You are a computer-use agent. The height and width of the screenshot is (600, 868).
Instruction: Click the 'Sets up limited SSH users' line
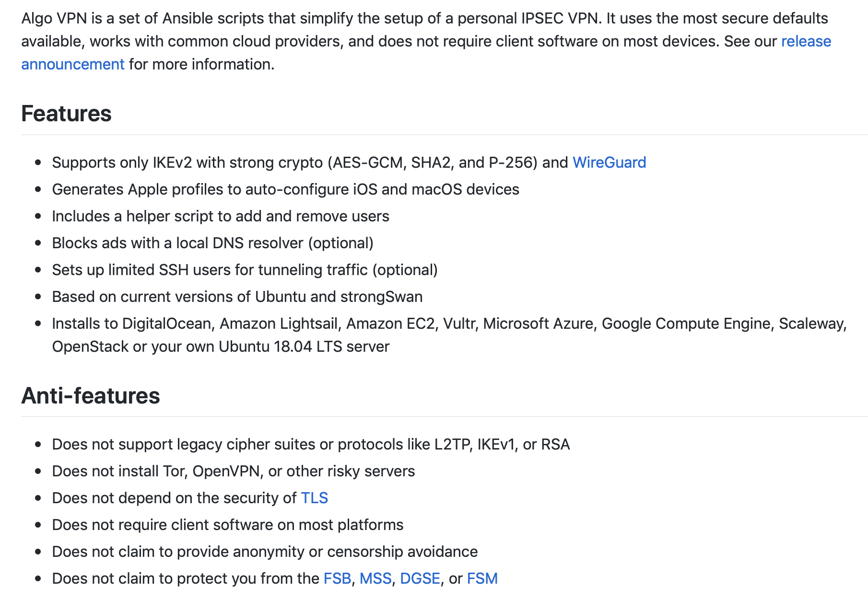point(245,270)
